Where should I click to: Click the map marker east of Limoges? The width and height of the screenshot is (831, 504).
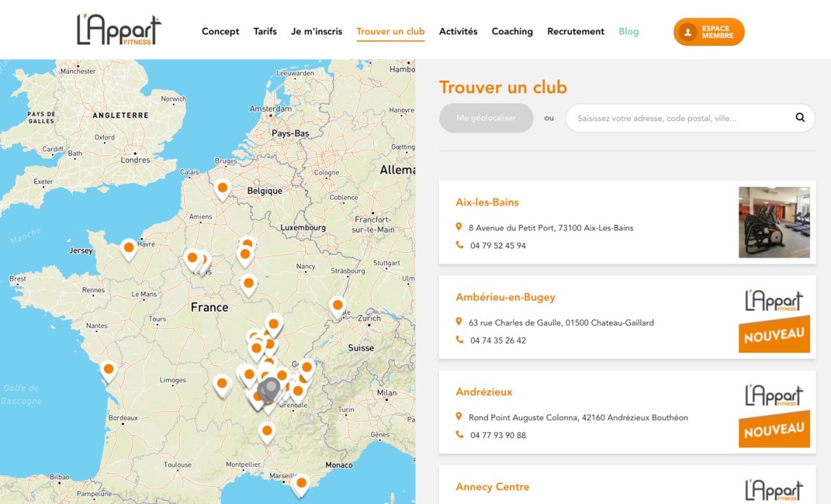click(x=222, y=385)
